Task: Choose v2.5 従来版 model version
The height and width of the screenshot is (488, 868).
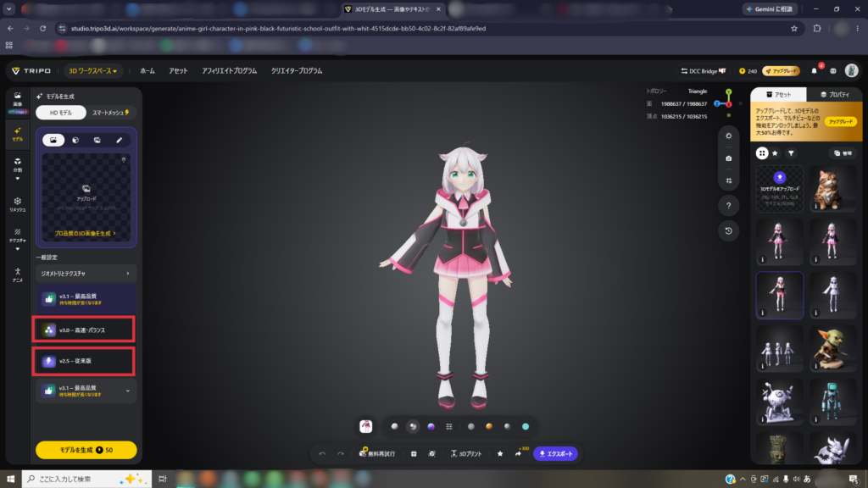Action: point(86,361)
